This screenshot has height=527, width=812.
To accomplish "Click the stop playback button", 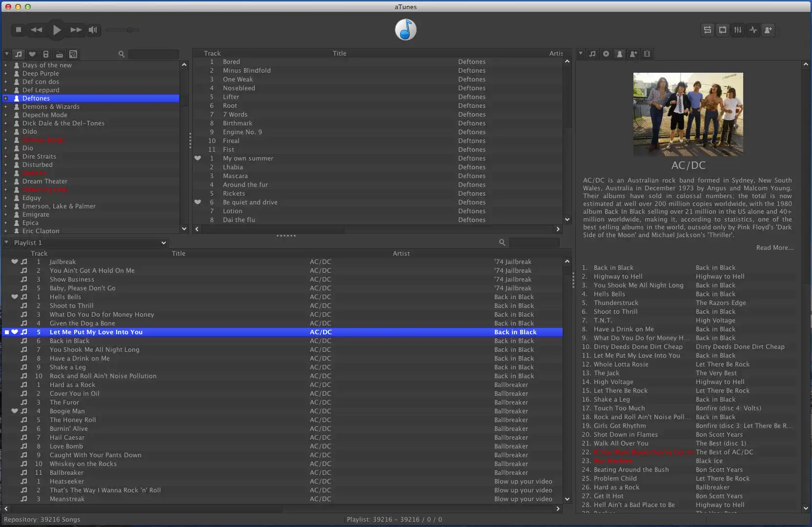I will coord(19,30).
